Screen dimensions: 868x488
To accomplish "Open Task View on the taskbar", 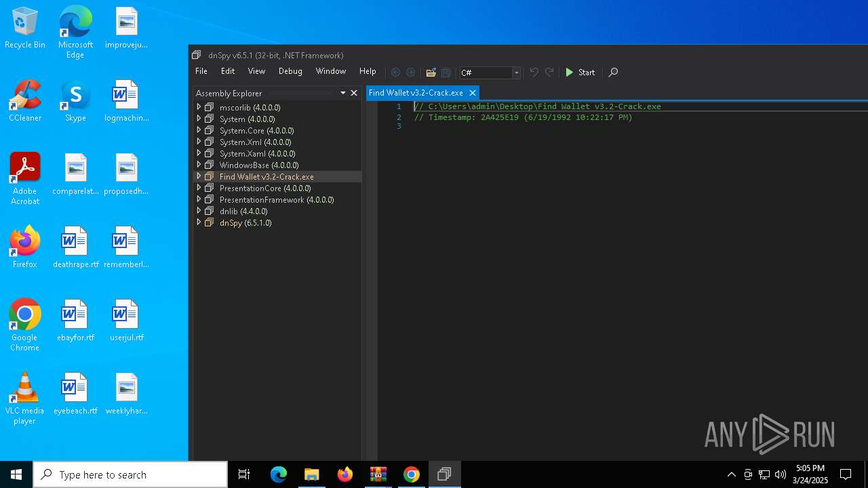I will tap(244, 474).
